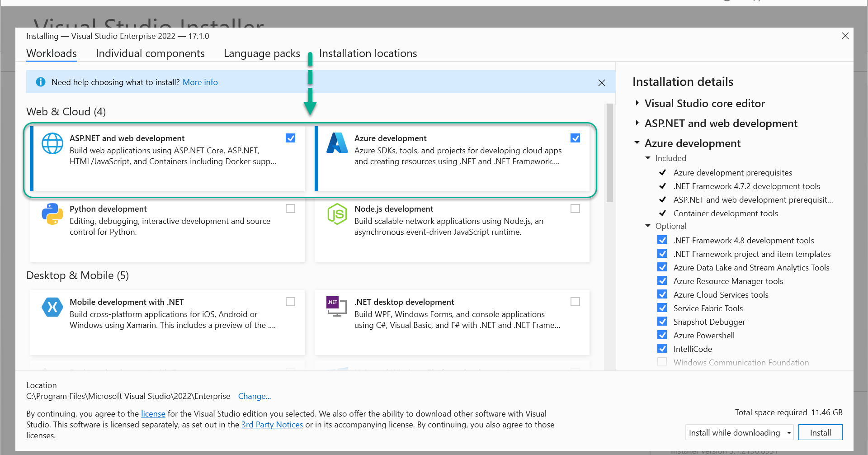Collapse Azure development details
The height and width of the screenshot is (455, 868).
click(637, 142)
